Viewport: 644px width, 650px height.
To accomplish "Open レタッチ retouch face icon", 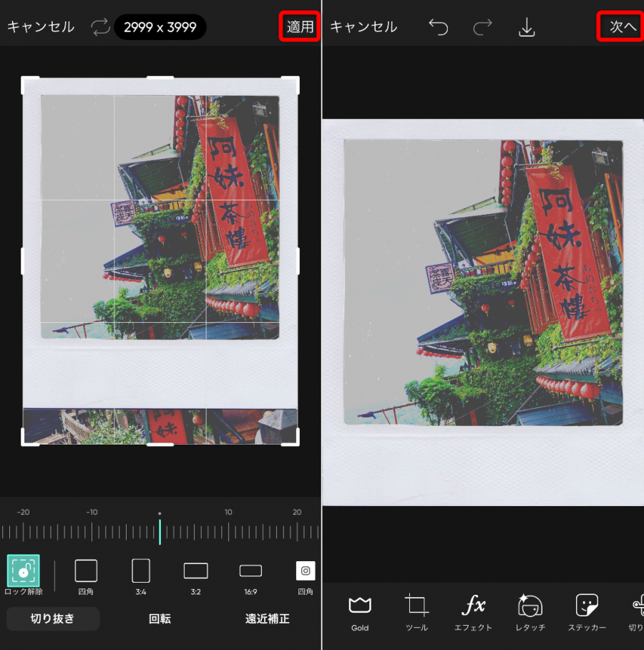I will [530, 613].
